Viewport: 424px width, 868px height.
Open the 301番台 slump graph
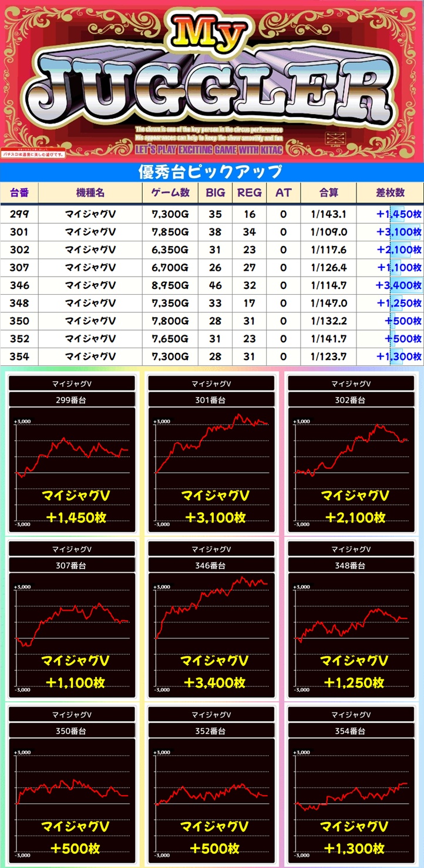pos(211,464)
